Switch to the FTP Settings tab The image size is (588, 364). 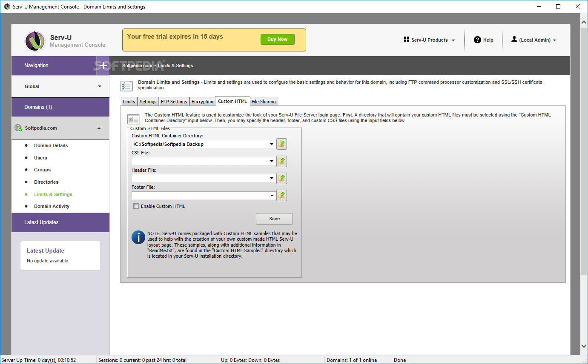[x=174, y=102]
